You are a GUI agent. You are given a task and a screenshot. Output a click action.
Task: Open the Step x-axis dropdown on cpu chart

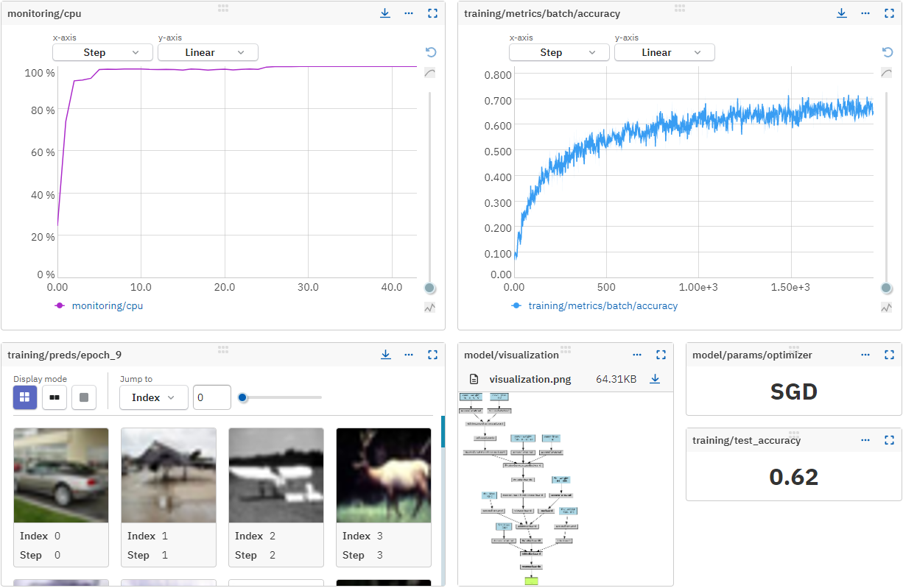tap(102, 52)
